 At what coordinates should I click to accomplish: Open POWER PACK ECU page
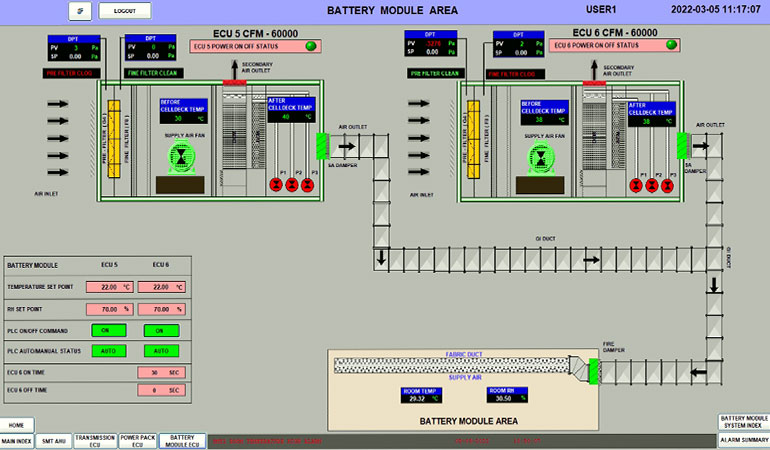point(138,441)
